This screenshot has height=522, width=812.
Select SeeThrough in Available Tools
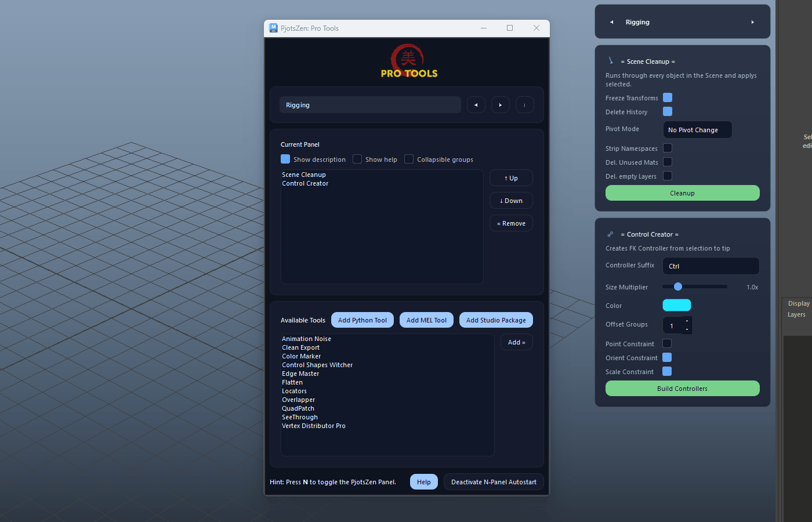coord(300,417)
